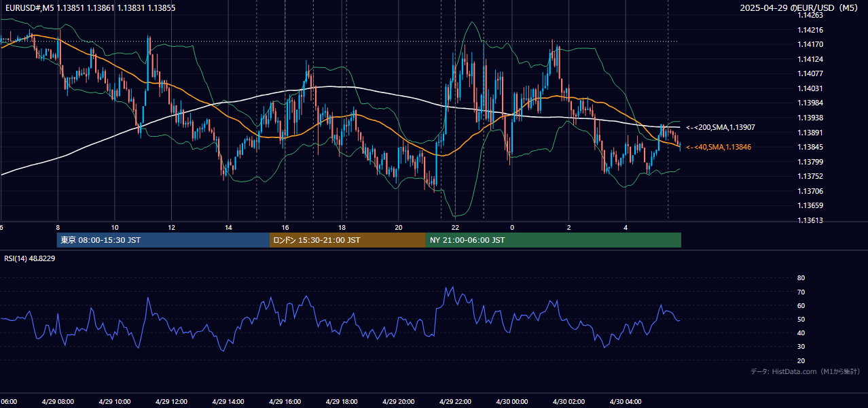868x408 pixels.
Task: Click the 4/29 18:00 bottom time label
Action: coord(342,401)
